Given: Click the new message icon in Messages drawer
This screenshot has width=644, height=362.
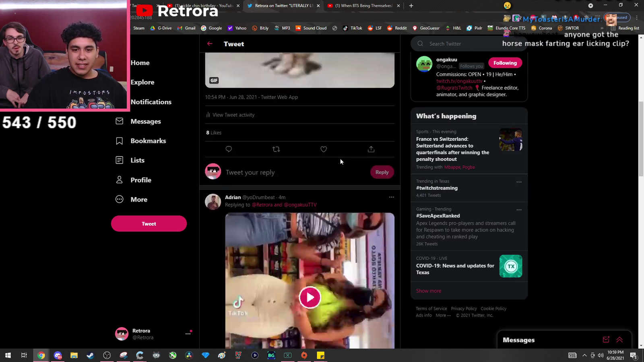Looking at the screenshot, I should [606, 340].
